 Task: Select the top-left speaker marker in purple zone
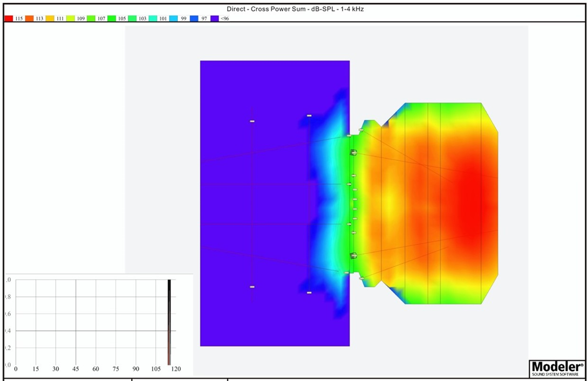(x=252, y=121)
